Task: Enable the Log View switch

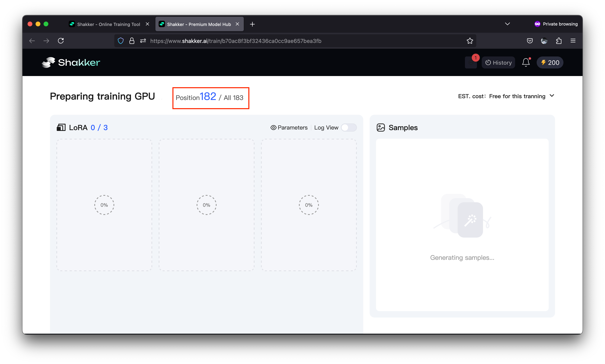Action: point(349,128)
